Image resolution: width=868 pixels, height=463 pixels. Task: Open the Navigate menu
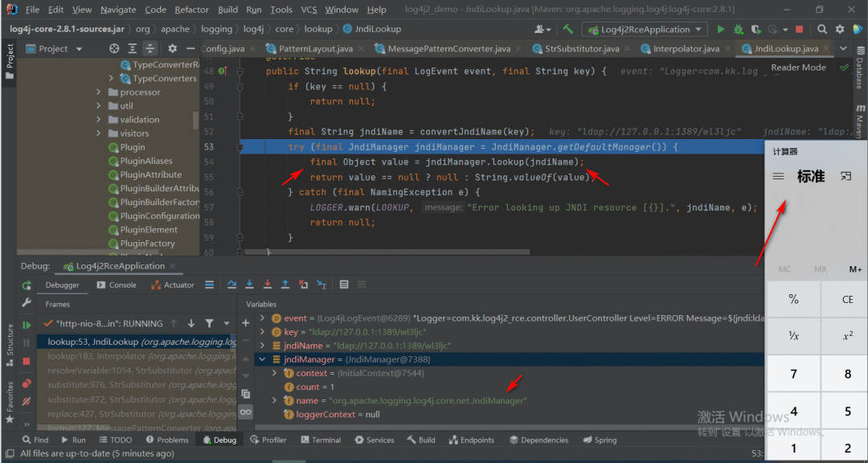point(118,10)
